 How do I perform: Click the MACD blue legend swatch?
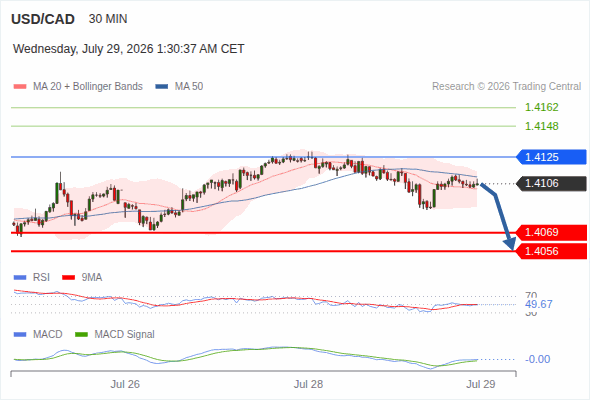20,335
